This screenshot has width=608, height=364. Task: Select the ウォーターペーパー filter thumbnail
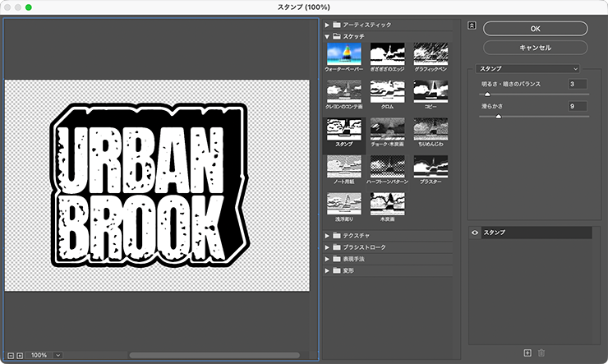(344, 54)
